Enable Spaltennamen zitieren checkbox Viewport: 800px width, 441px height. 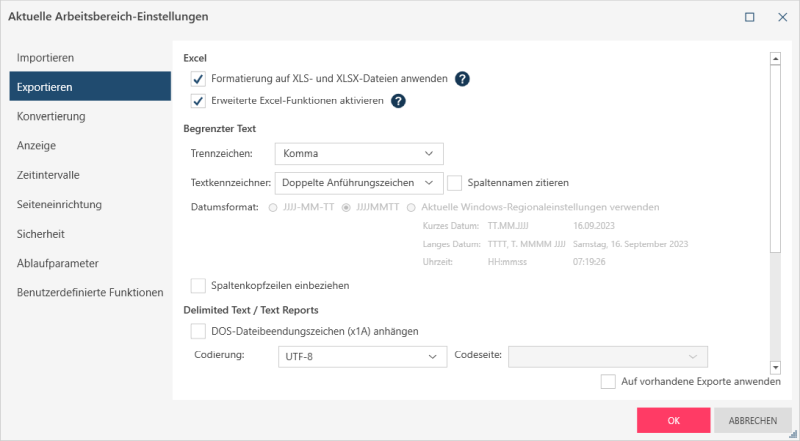point(455,183)
